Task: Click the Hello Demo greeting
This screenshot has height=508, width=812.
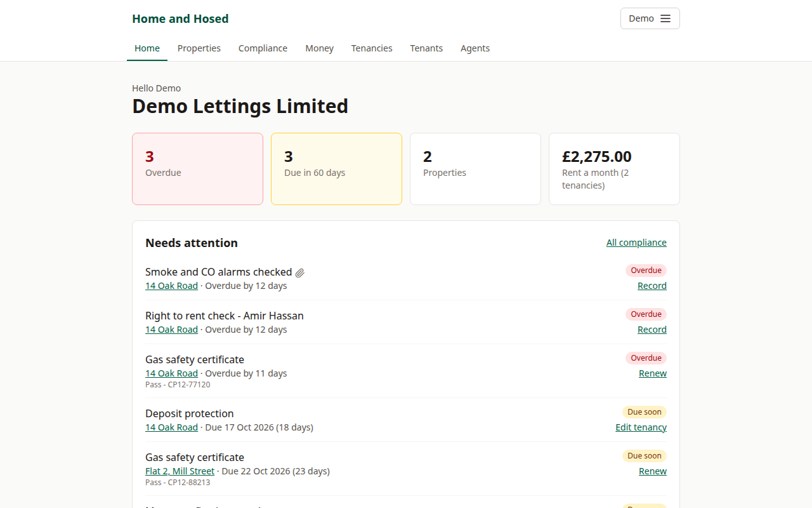Action: pyautogui.click(x=156, y=88)
